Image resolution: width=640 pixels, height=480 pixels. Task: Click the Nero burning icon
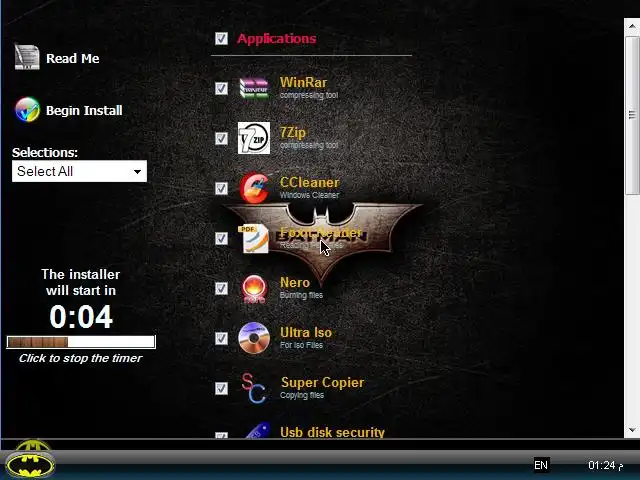[x=254, y=289]
